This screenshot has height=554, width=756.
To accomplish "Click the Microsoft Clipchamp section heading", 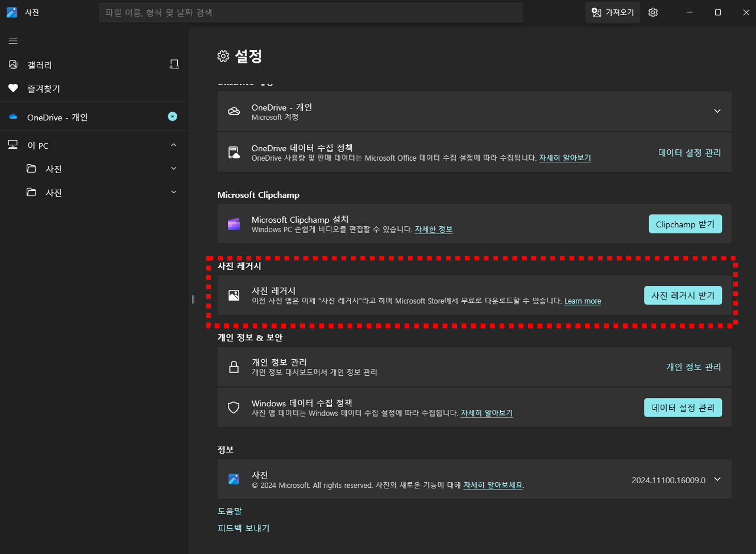I will (x=258, y=195).
